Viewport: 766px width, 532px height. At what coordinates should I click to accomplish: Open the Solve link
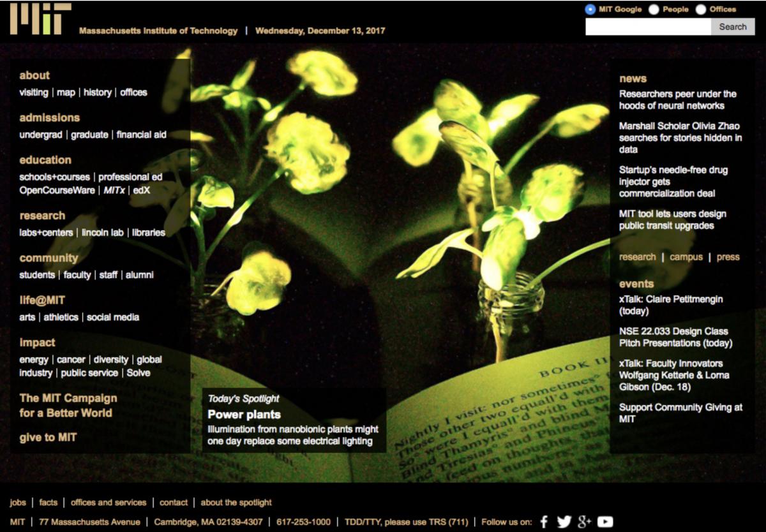pos(139,373)
